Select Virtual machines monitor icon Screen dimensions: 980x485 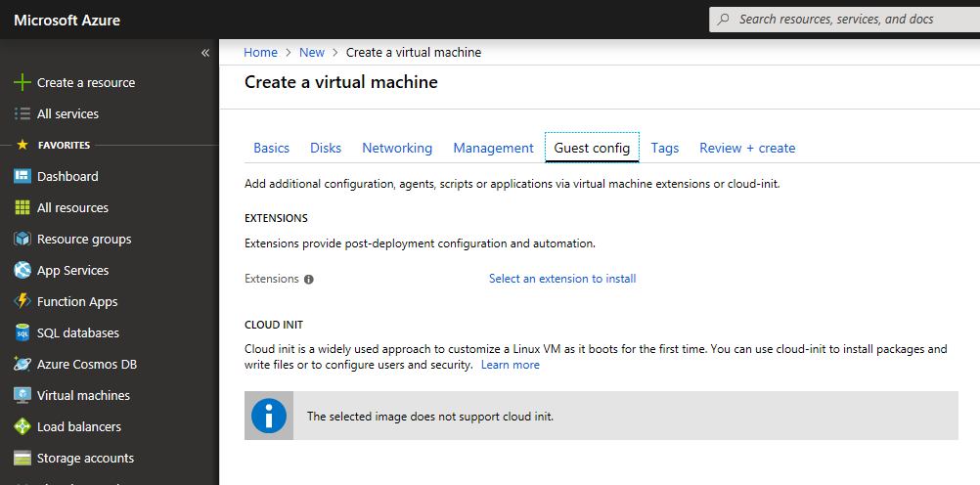click(22, 395)
